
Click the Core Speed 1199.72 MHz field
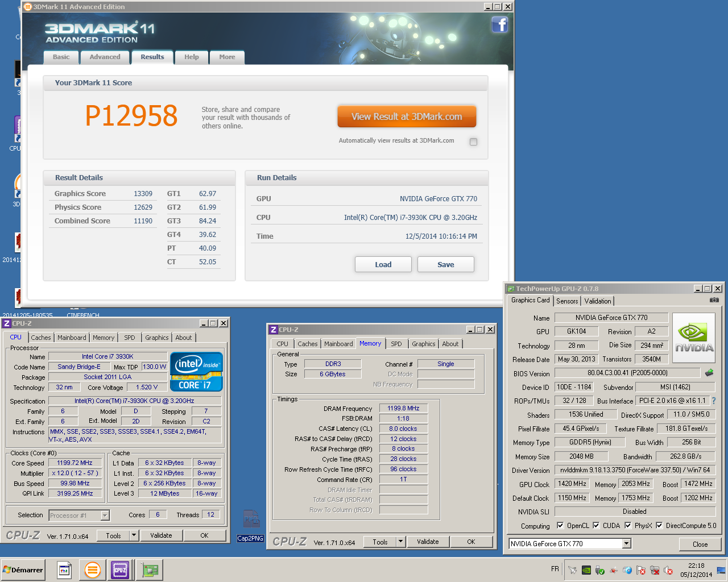pos(75,463)
